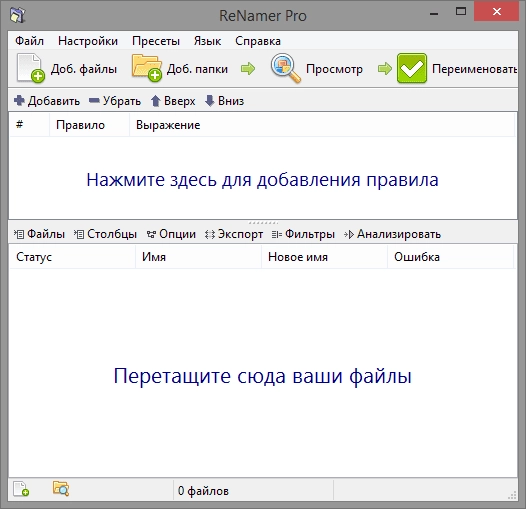Click the ReNamer Pro app icon in title bar
526x509 pixels.
click(x=17, y=15)
